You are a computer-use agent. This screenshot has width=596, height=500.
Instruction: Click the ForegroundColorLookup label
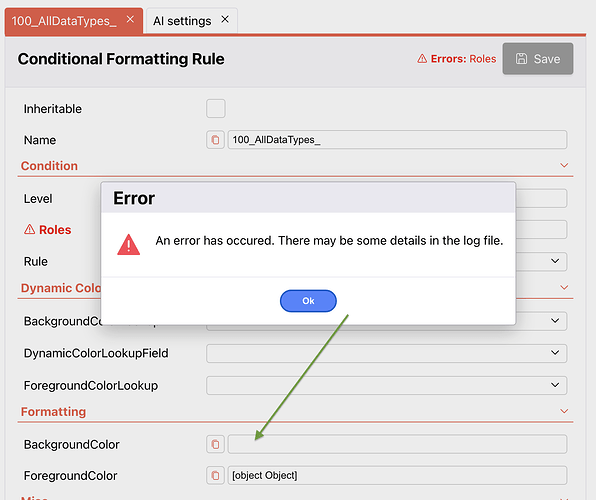click(x=91, y=386)
